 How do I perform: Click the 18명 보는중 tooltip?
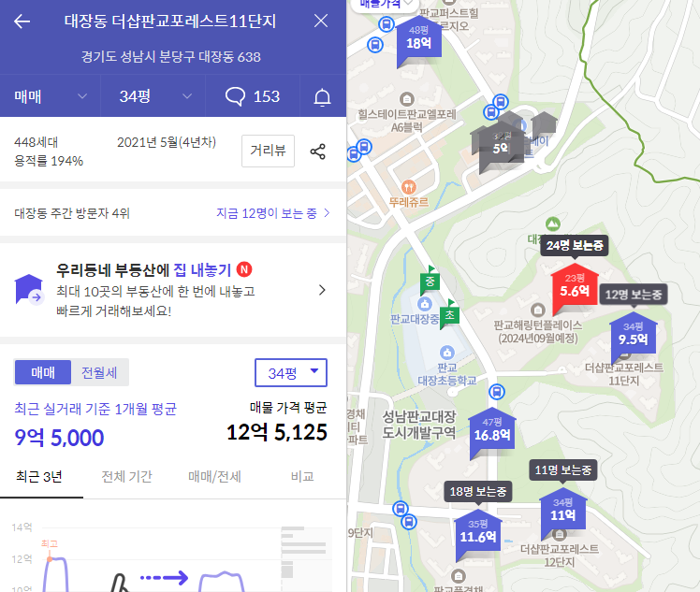(x=477, y=492)
